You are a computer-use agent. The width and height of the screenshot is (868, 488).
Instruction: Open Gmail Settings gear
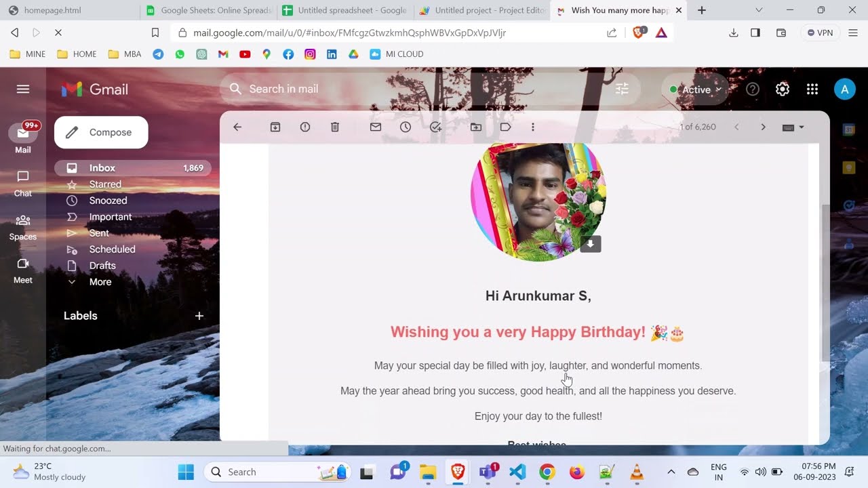pos(783,89)
